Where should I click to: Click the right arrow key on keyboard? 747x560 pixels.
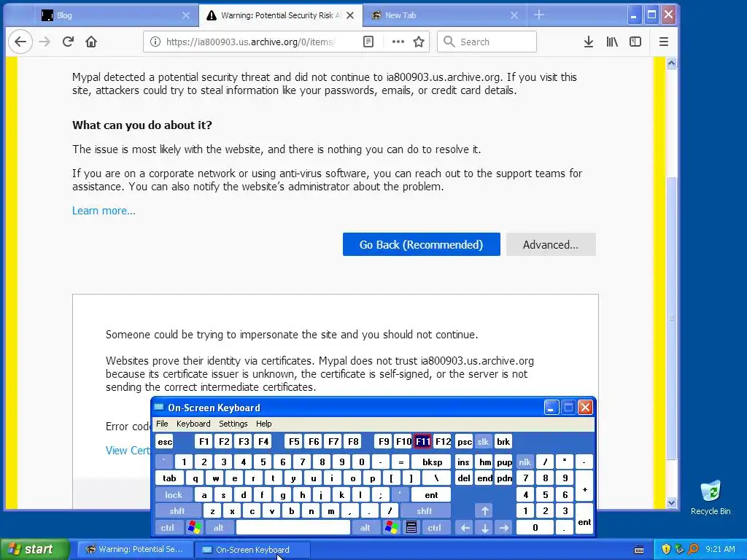(504, 528)
